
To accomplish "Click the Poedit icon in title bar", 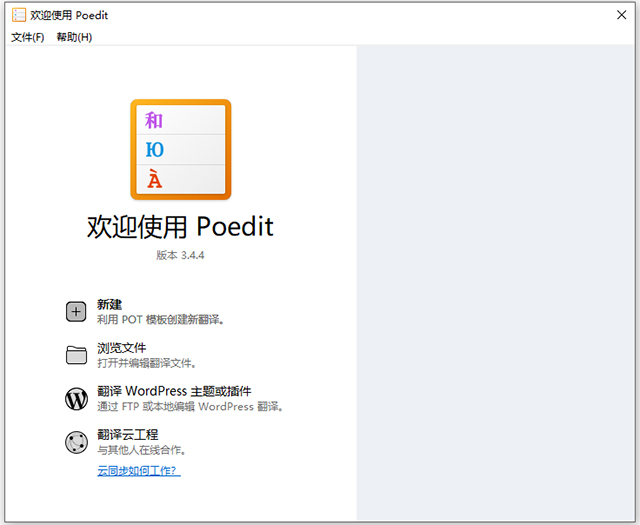I will [x=19, y=15].
